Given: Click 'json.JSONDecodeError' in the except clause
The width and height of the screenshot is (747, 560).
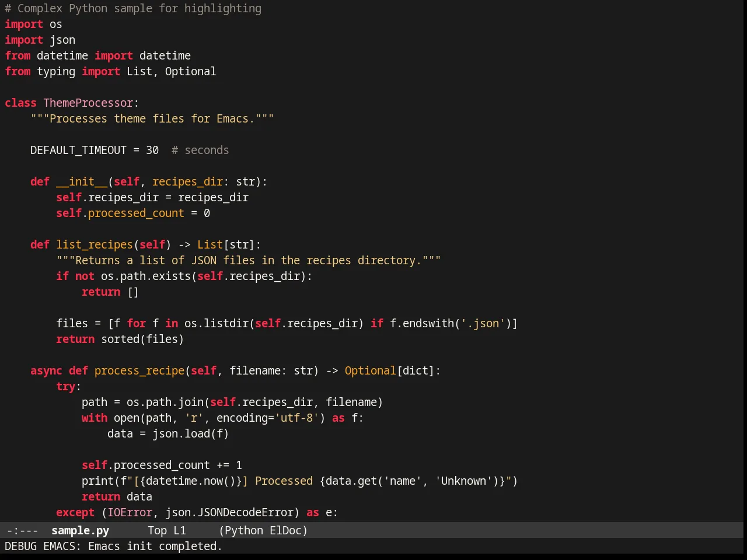Looking at the screenshot, I should 229,512.
